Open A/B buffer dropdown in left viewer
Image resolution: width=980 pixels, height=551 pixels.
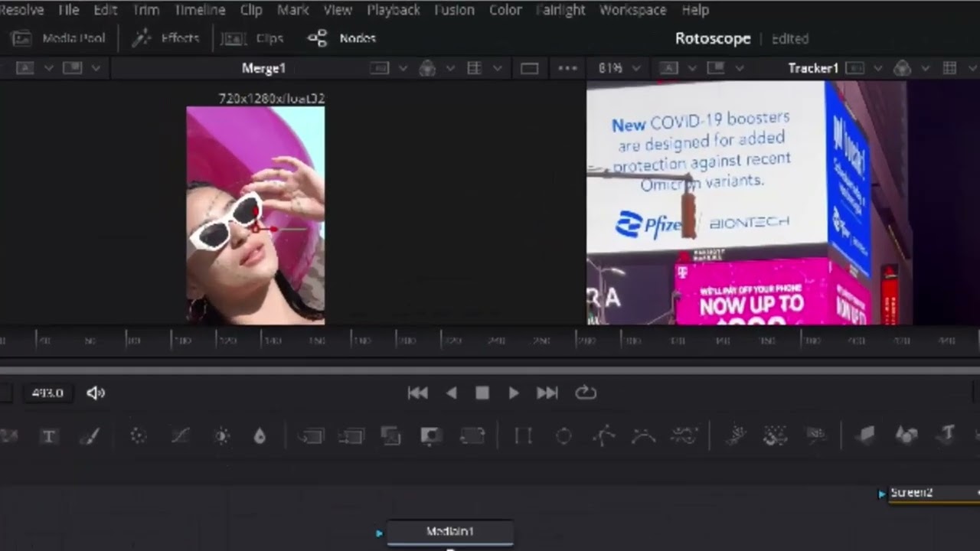(47, 68)
